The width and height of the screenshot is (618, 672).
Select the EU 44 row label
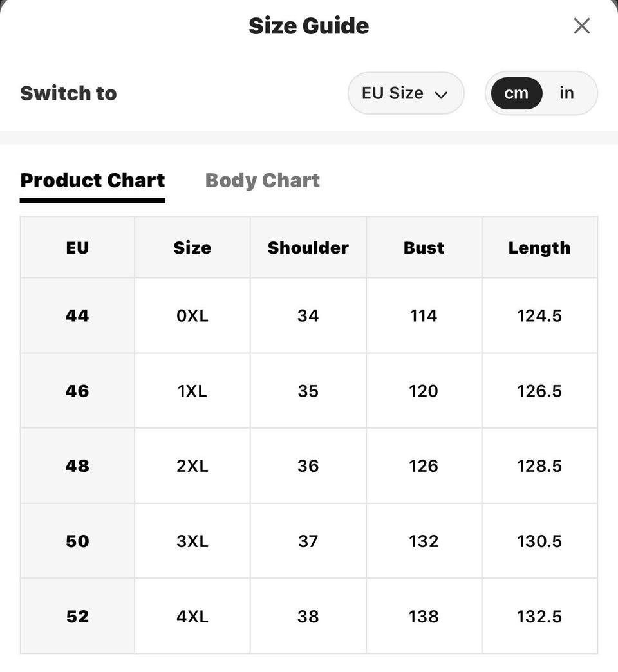tap(77, 315)
